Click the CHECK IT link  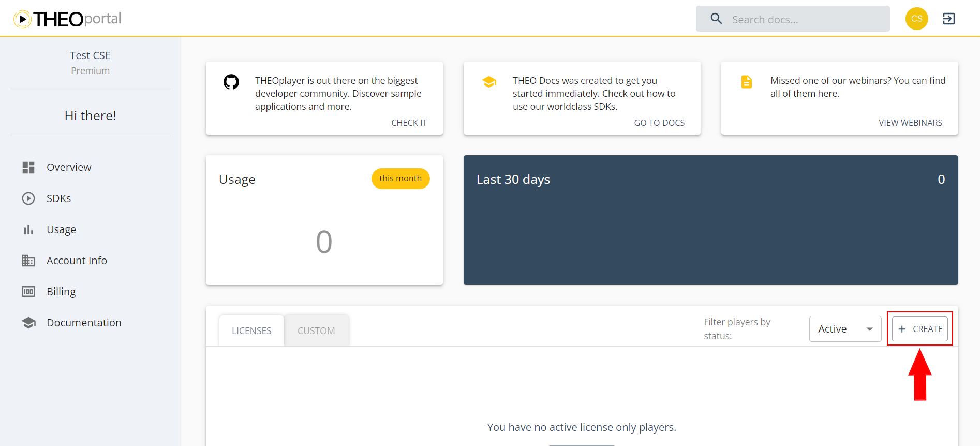pyautogui.click(x=409, y=123)
